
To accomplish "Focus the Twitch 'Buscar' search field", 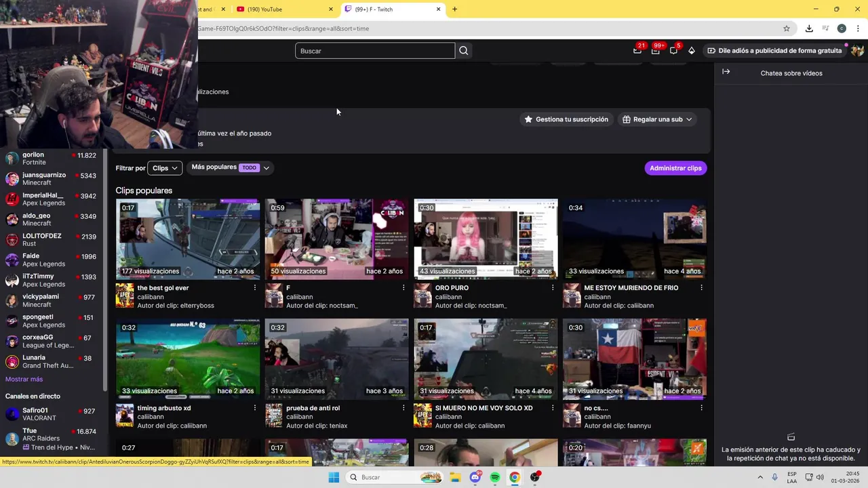I will [x=375, y=51].
